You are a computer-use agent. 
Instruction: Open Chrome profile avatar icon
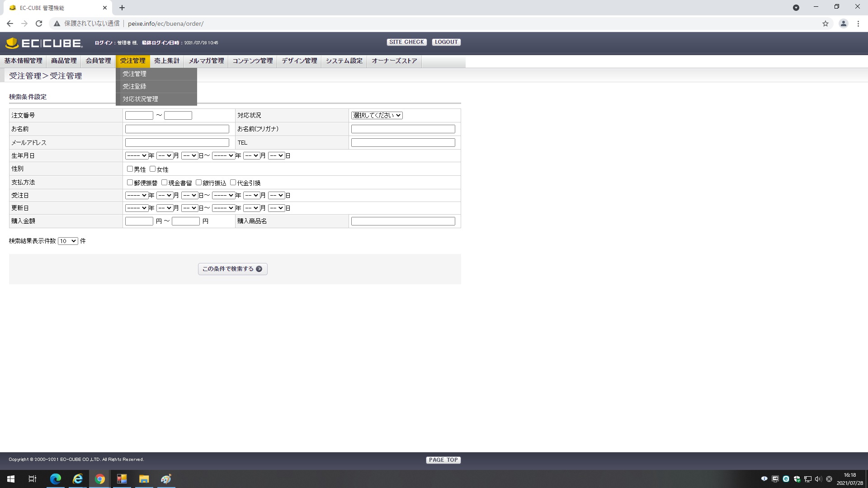pyautogui.click(x=843, y=23)
